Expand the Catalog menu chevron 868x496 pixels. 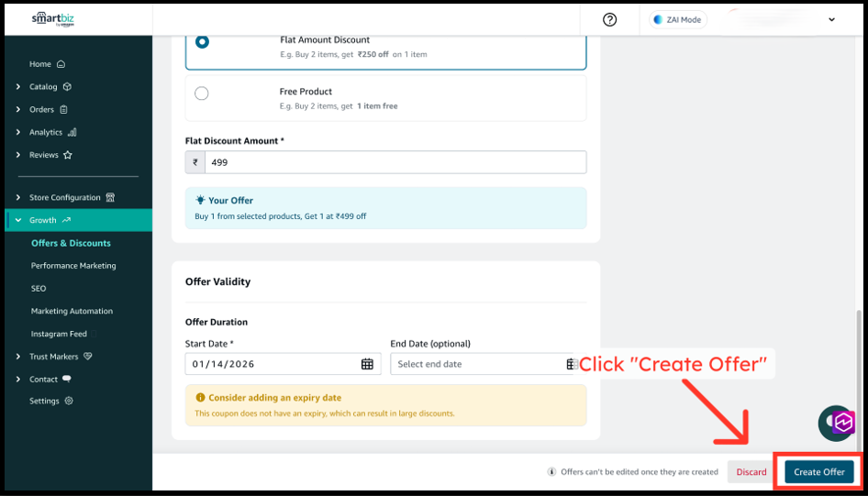tap(18, 87)
